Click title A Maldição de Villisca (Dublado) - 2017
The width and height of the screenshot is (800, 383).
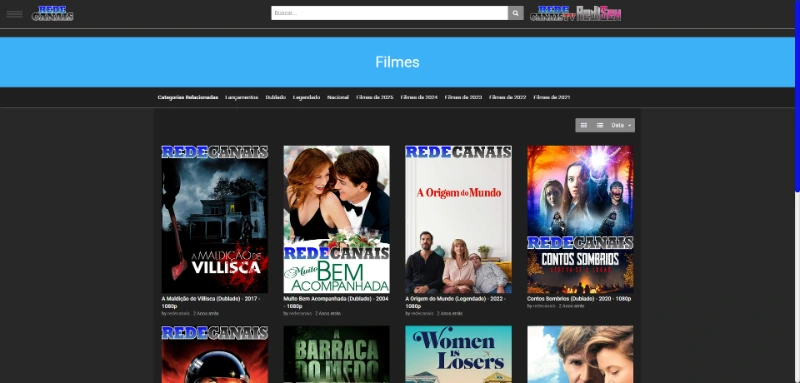point(211,302)
